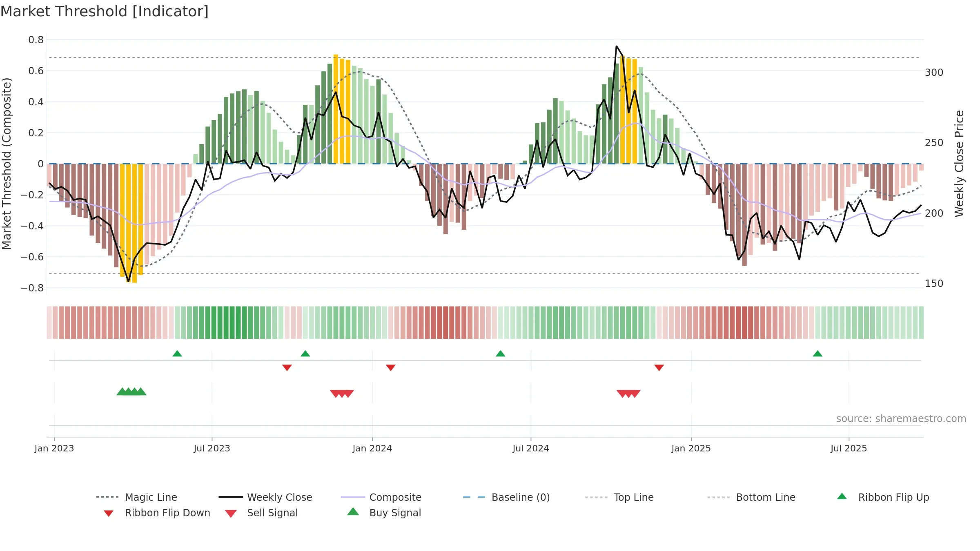Click the ribbon flip up marker around October 2023
The width and height of the screenshot is (980, 551).
pyautogui.click(x=305, y=353)
